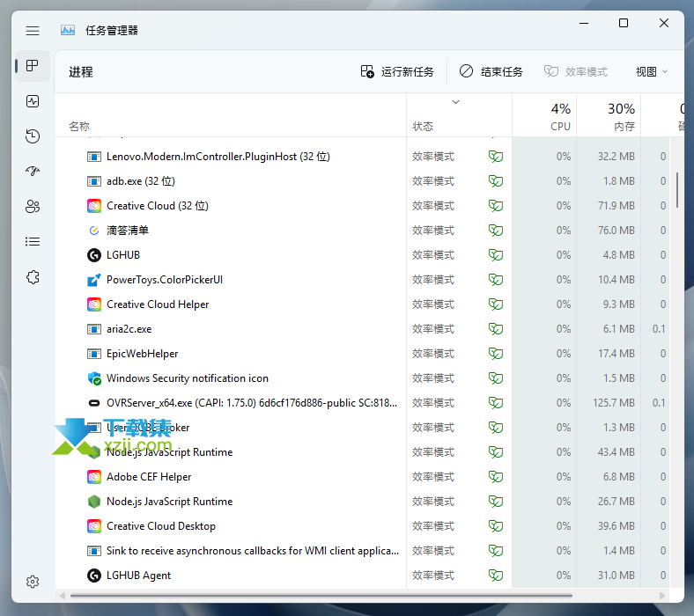Open Task Manager settings gear

coord(33,582)
